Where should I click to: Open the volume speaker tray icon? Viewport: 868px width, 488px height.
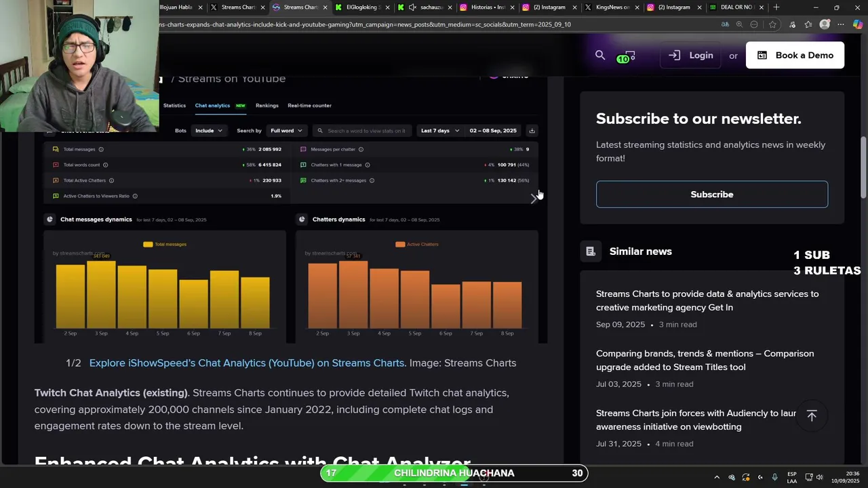pos(819,477)
